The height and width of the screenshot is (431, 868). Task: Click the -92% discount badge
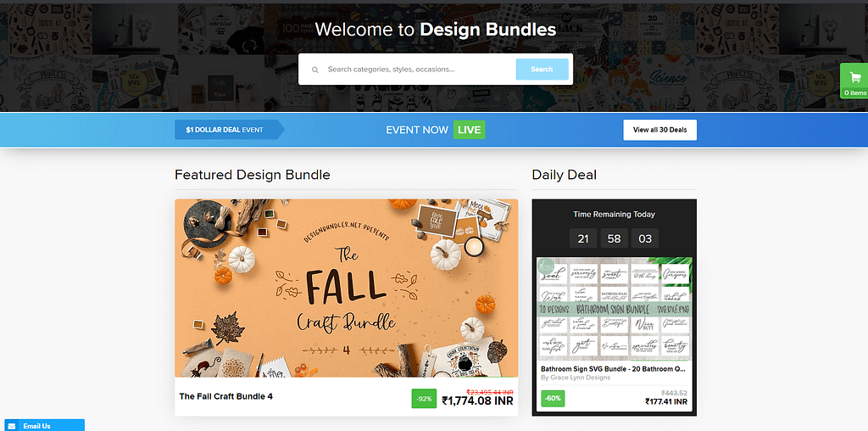click(x=424, y=399)
